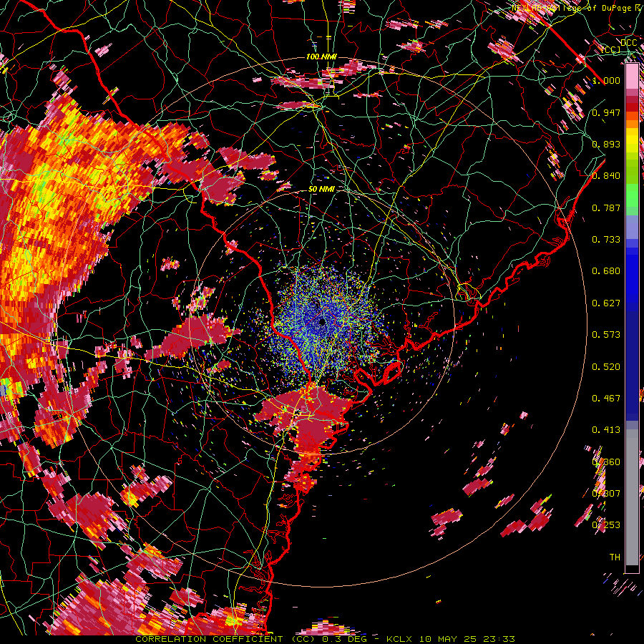
Task: Select the 0.467 scale value
Action: (x=606, y=399)
